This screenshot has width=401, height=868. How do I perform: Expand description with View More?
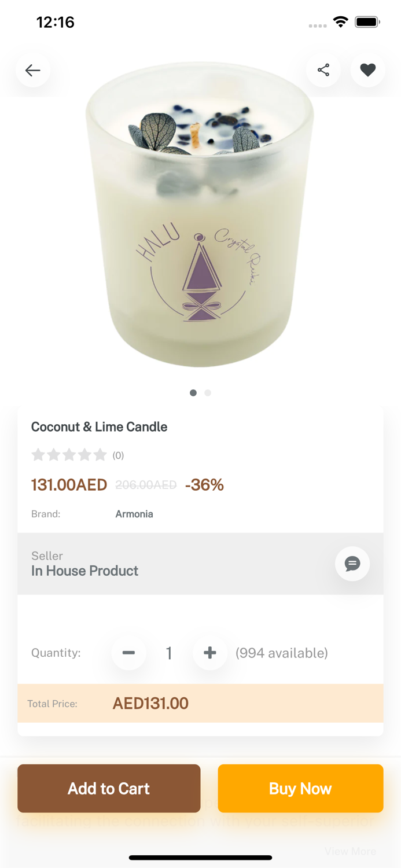tap(350, 851)
